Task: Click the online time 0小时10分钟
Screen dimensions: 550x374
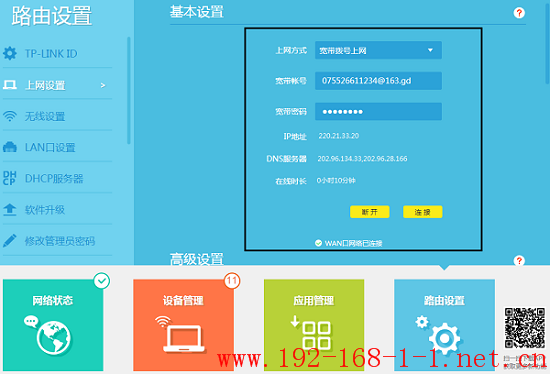Action: click(x=336, y=180)
